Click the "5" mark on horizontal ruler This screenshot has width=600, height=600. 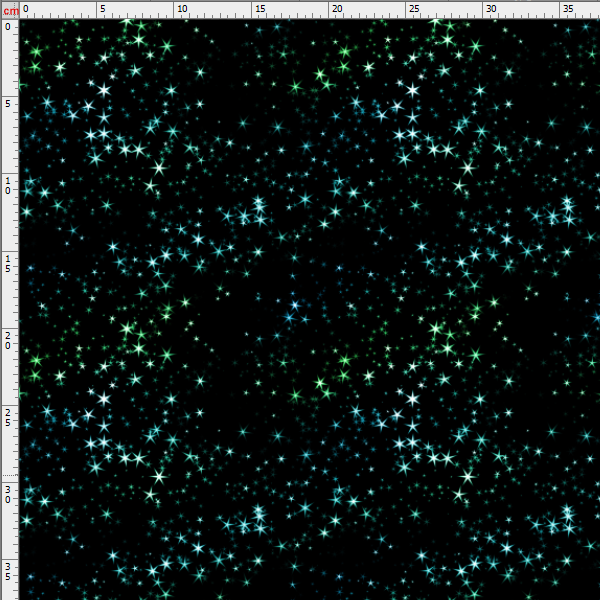[x=103, y=9]
